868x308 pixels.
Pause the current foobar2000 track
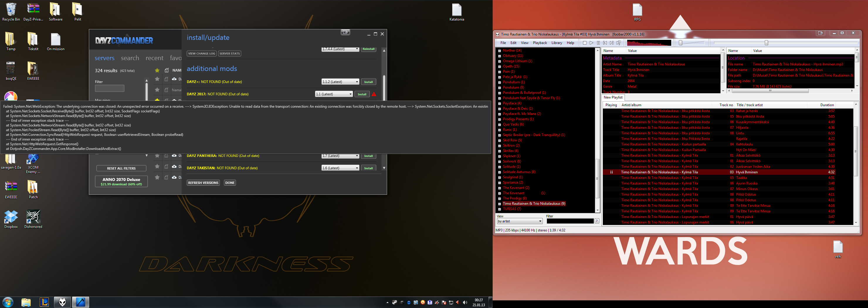click(x=598, y=43)
